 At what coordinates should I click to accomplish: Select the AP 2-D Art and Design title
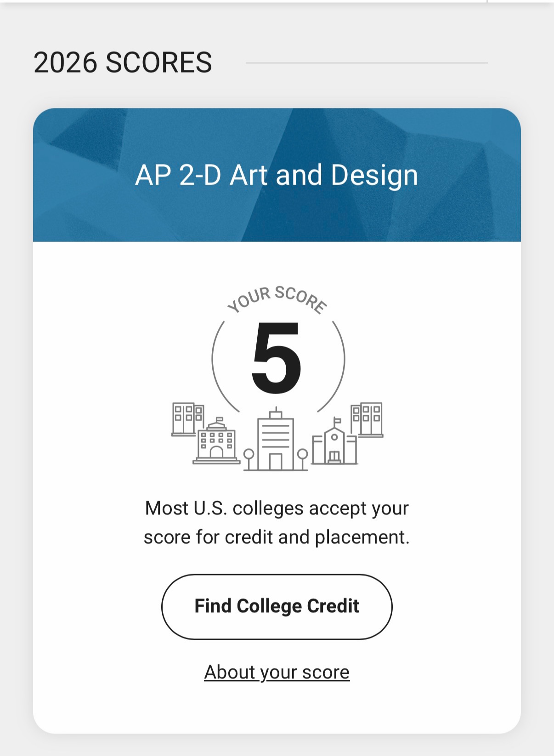point(277,175)
